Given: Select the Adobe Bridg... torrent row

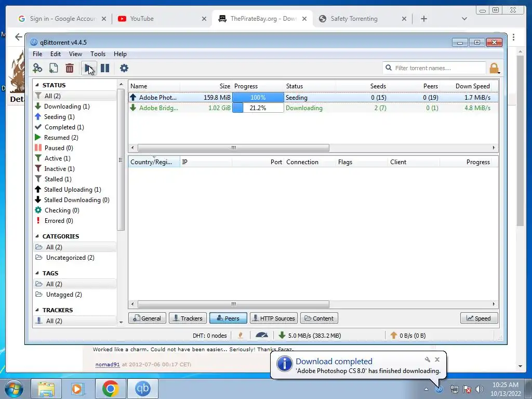Looking at the screenshot, I should 313,108.
